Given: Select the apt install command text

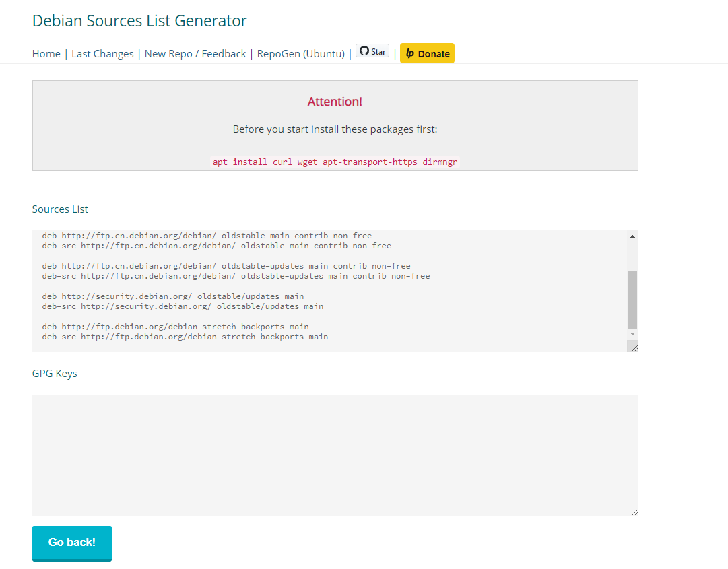Looking at the screenshot, I should (x=335, y=162).
